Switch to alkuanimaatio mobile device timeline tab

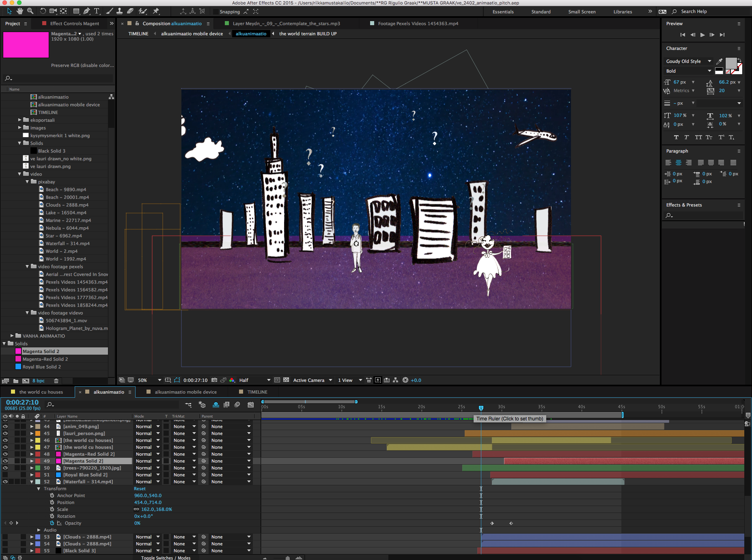tap(185, 392)
